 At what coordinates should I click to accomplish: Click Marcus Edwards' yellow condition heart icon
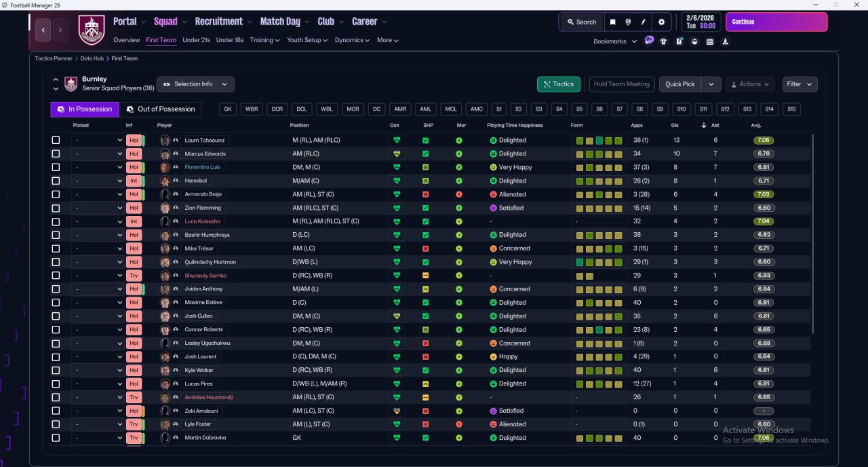pyautogui.click(x=397, y=154)
